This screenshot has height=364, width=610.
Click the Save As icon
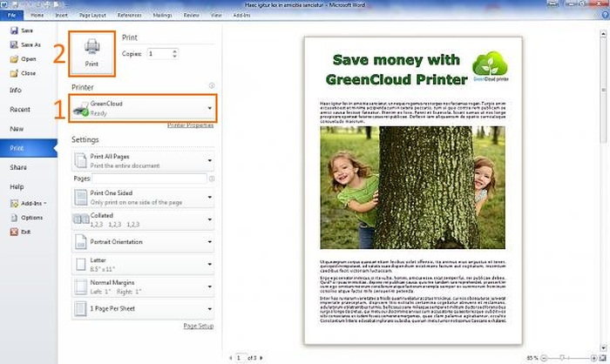coord(14,44)
